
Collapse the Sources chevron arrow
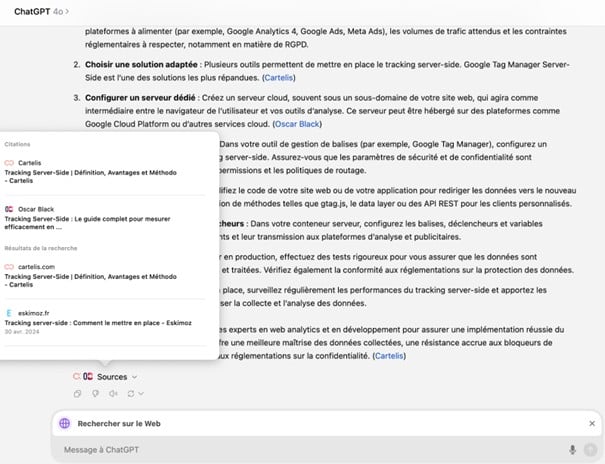(134, 377)
